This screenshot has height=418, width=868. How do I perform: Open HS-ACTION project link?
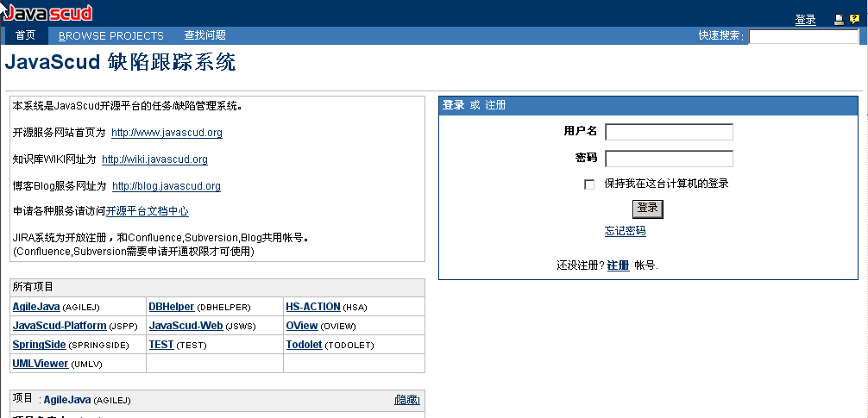[312, 306]
